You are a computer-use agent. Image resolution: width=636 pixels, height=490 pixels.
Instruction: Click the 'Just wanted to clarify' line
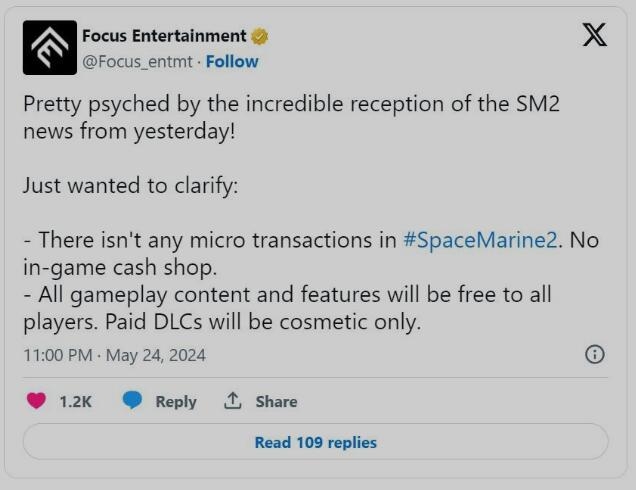point(131,185)
